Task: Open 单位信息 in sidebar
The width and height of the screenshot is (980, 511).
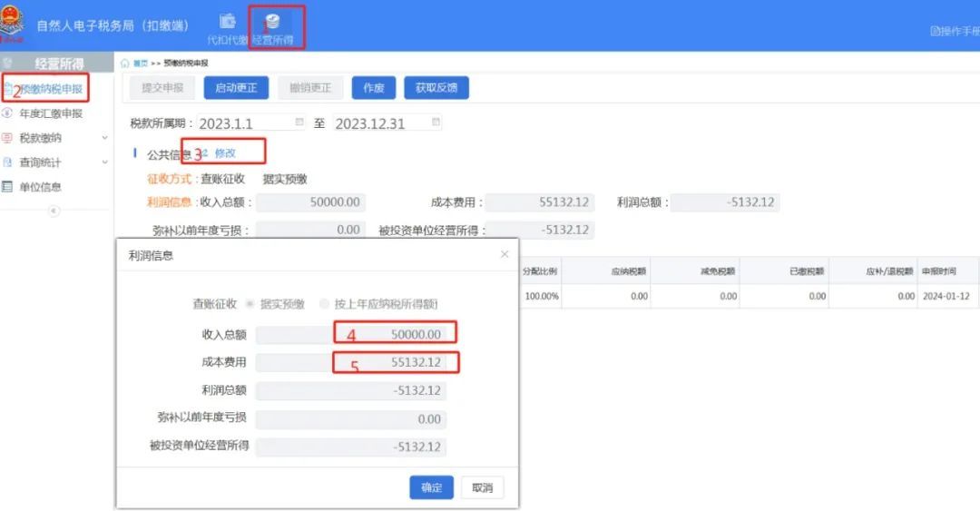Action: pyautogui.click(x=40, y=186)
